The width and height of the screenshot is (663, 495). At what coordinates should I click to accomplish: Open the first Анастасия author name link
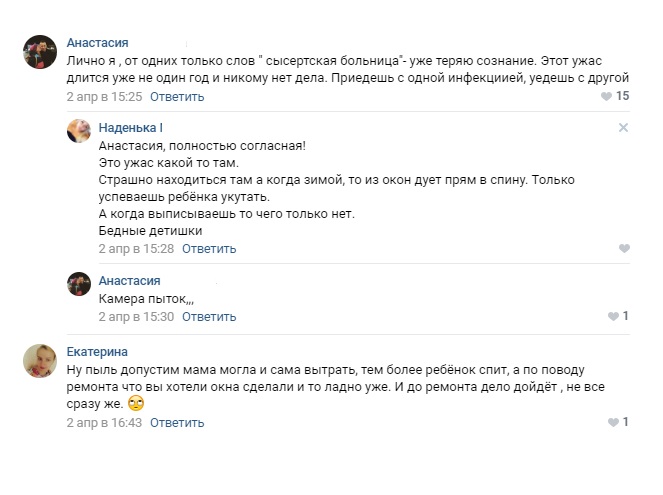pyautogui.click(x=97, y=43)
